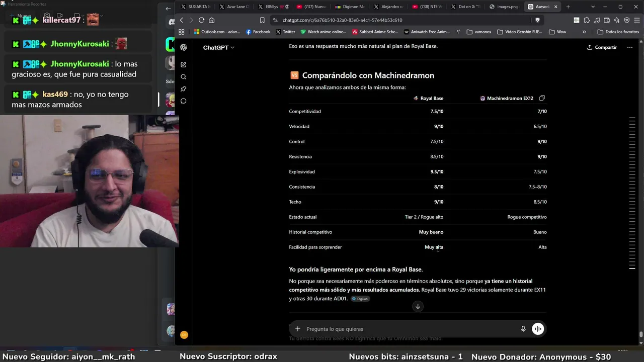View site information icon beside the URL
The height and width of the screenshot is (362, 644).
pos(276,20)
